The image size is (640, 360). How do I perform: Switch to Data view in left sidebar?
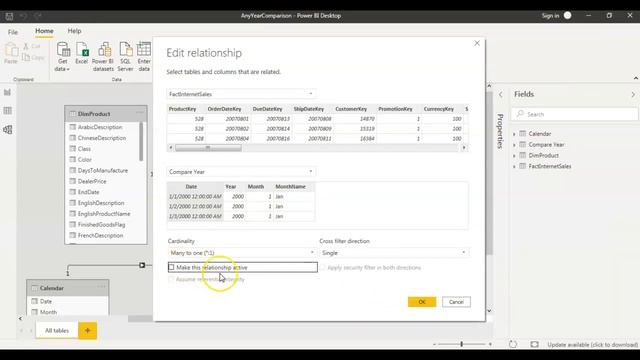coord(7,111)
